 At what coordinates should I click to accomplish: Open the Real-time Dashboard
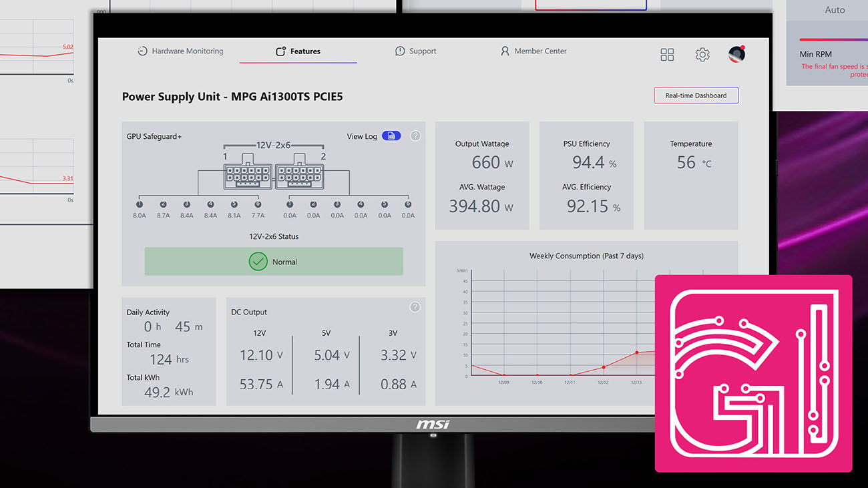tap(696, 95)
